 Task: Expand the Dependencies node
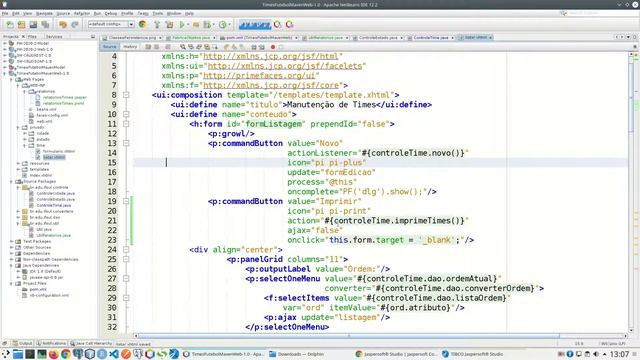[11, 253]
